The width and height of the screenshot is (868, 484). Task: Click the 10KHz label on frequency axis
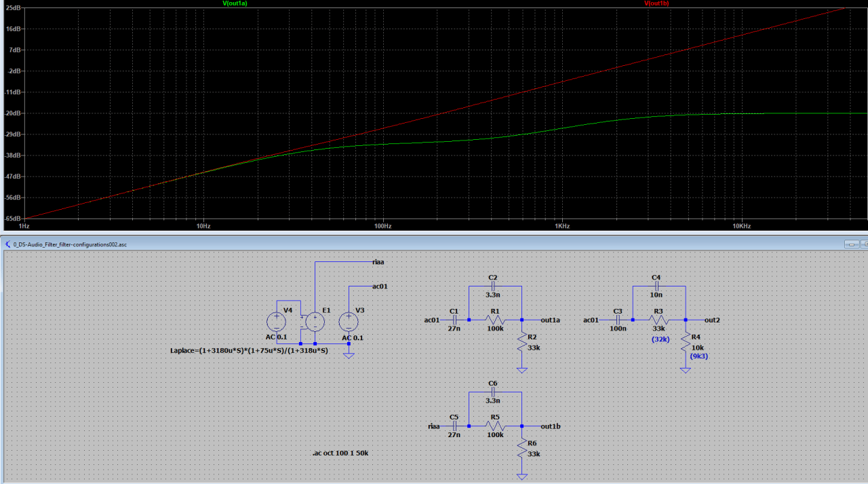741,225
